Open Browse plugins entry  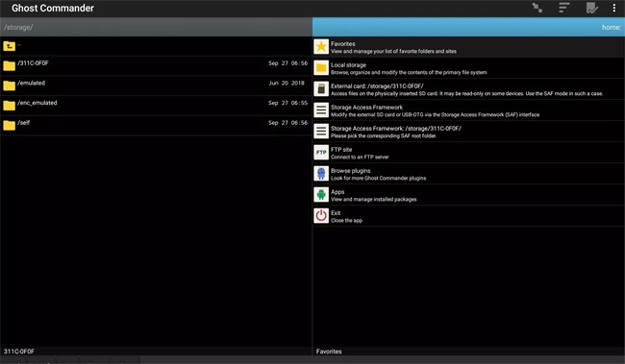469,174
